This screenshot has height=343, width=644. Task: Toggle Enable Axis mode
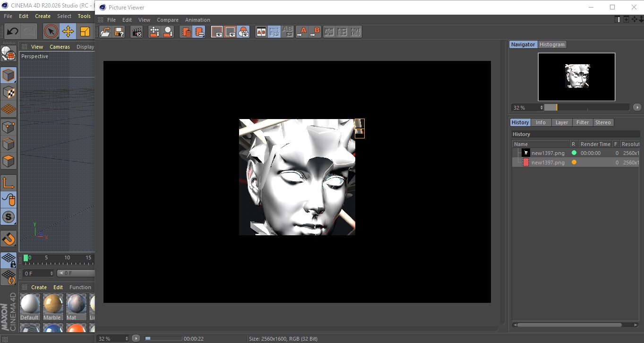click(x=9, y=183)
